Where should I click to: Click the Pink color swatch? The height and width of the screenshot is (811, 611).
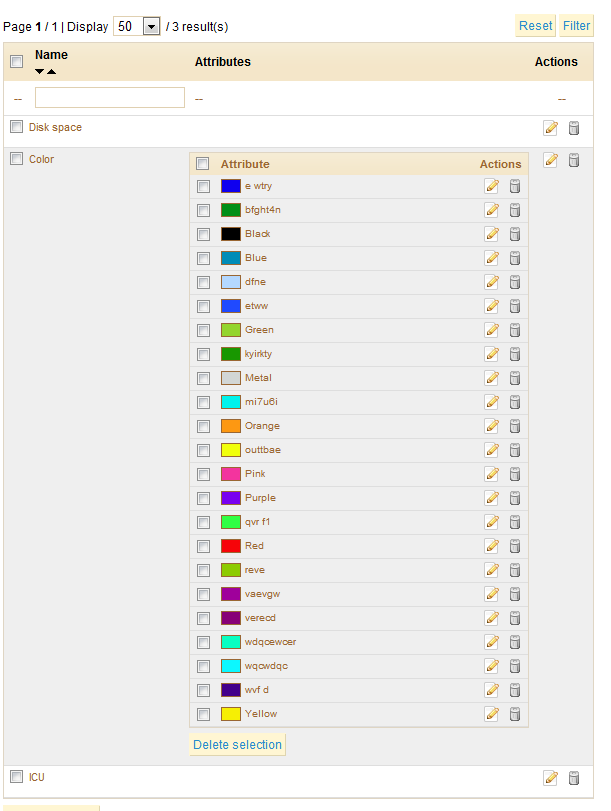pos(230,474)
